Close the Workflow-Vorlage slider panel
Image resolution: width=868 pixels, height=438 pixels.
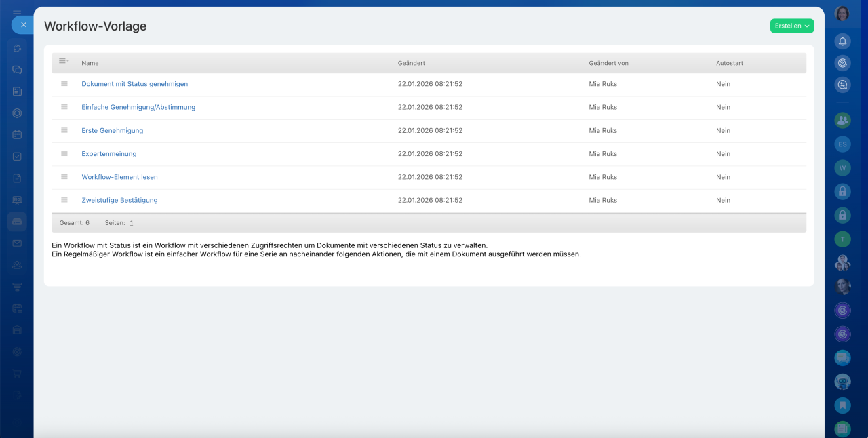tap(23, 24)
